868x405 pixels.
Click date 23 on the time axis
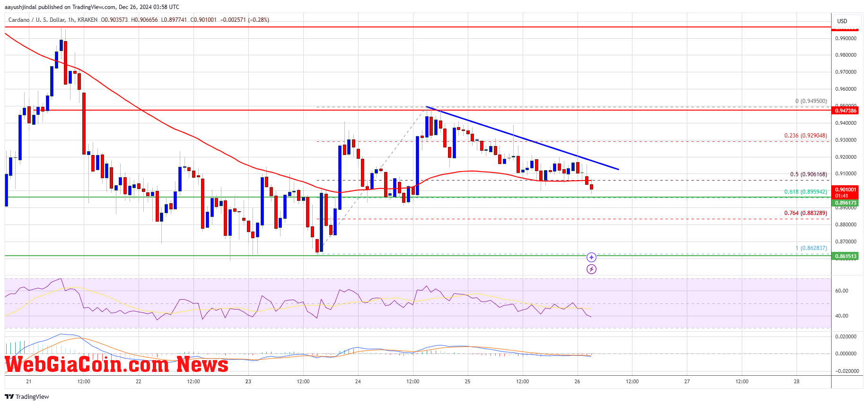248,382
